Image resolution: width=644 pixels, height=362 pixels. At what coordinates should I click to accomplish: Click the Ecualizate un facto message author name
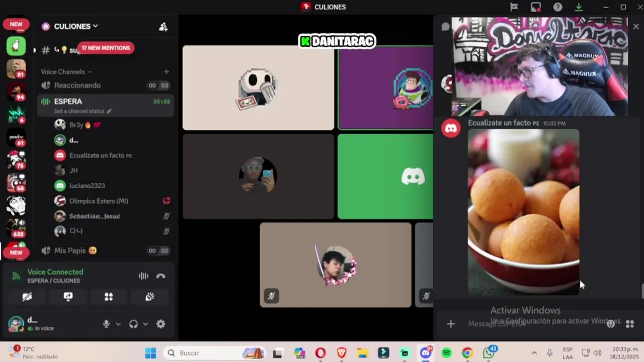(500, 123)
